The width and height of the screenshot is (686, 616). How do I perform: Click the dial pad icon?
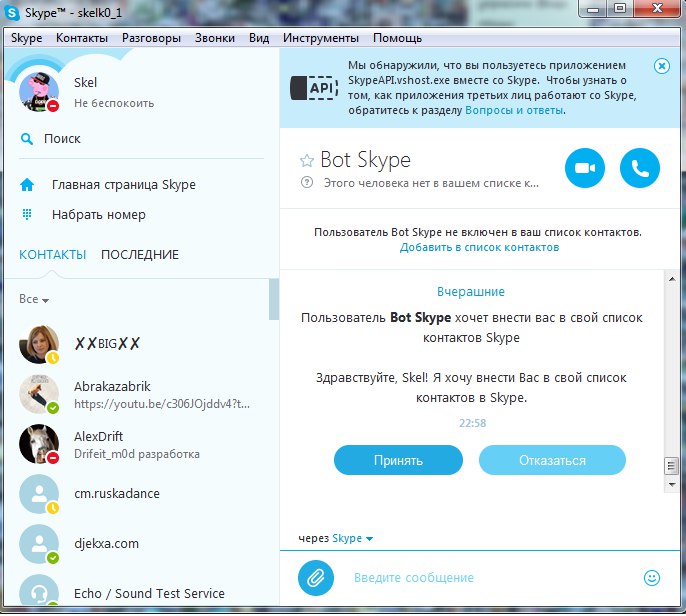point(27,214)
